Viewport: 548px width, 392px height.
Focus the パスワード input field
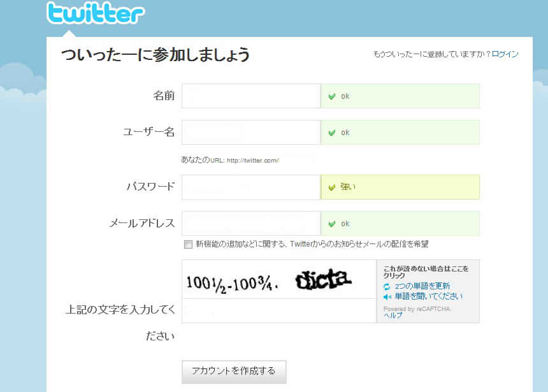pos(251,187)
